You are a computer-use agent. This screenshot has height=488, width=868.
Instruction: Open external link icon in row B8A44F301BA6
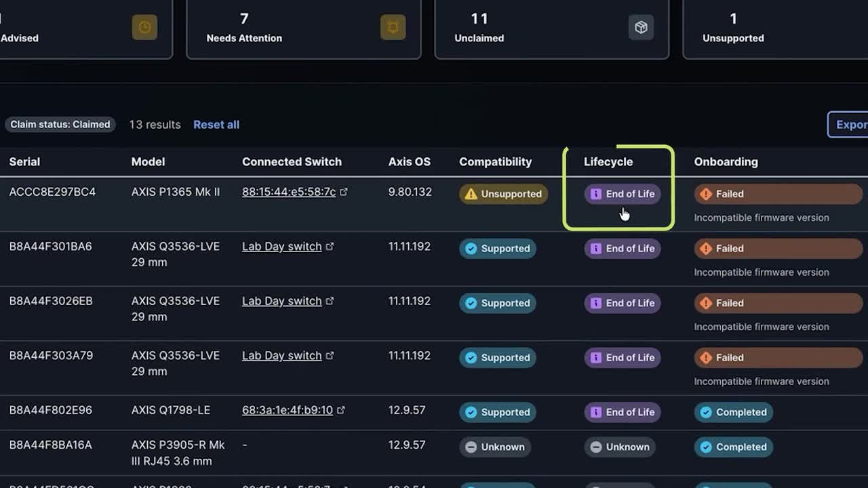point(330,246)
